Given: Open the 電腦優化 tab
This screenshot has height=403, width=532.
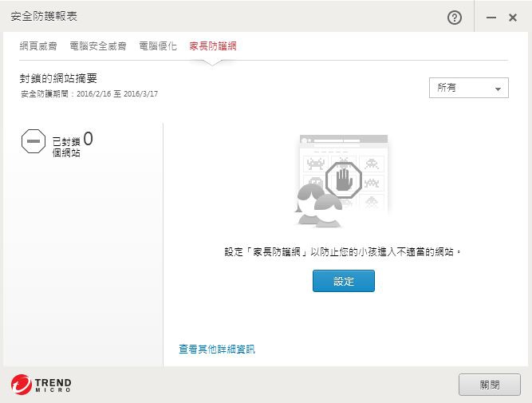Looking at the screenshot, I should click(x=158, y=45).
